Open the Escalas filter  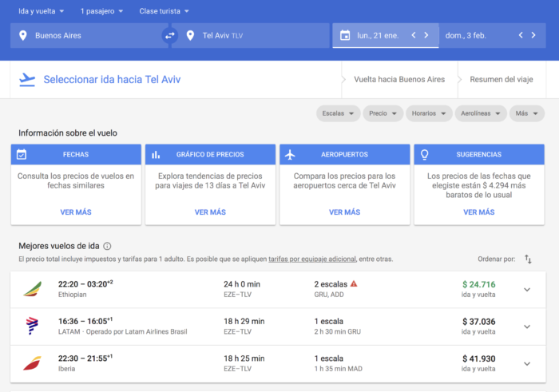click(x=339, y=113)
